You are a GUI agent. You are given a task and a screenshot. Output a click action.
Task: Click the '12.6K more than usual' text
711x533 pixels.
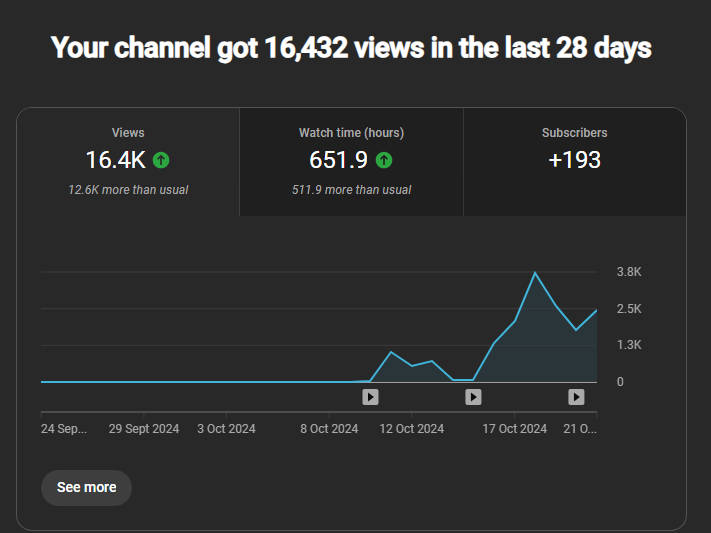[x=128, y=190]
